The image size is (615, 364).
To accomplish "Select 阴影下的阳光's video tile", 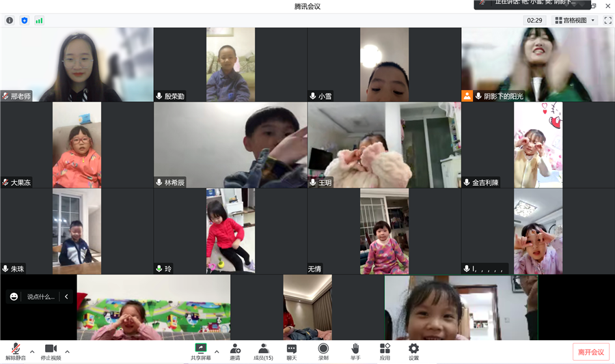I will pyautogui.click(x=538, y=64).
